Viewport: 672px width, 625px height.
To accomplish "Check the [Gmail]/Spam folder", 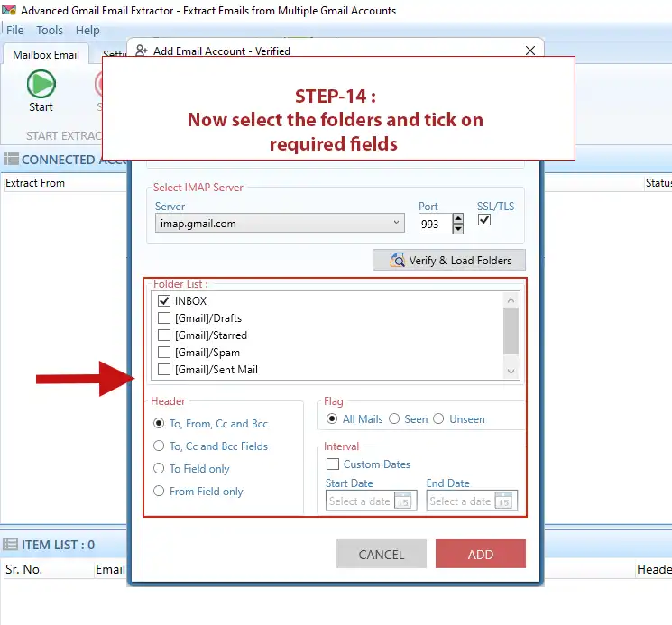I will click(164, 352).
